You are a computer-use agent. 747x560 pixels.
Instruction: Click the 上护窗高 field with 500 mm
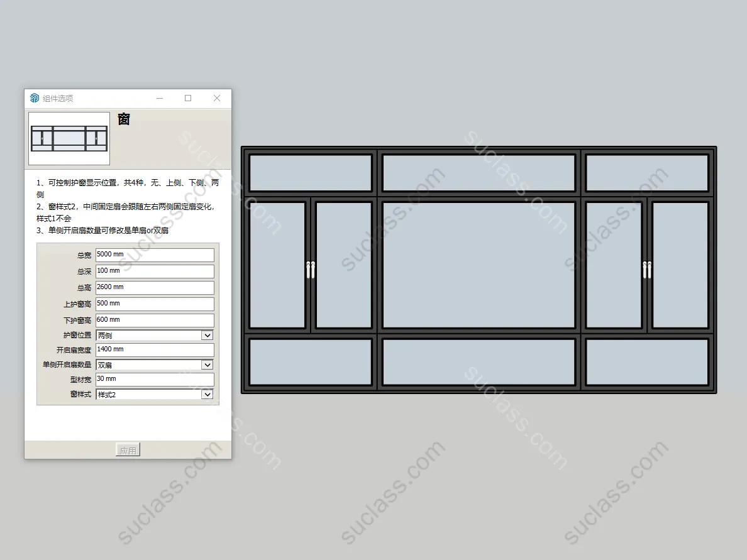155,304
